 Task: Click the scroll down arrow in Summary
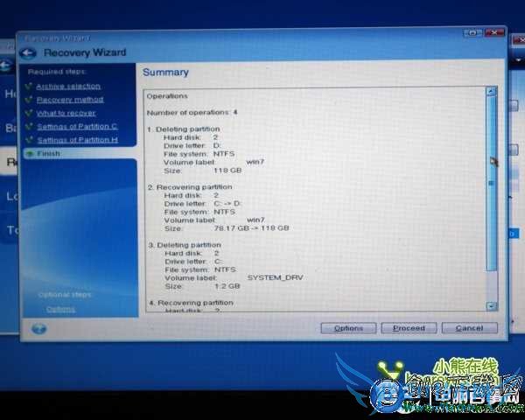coord(492,305)
